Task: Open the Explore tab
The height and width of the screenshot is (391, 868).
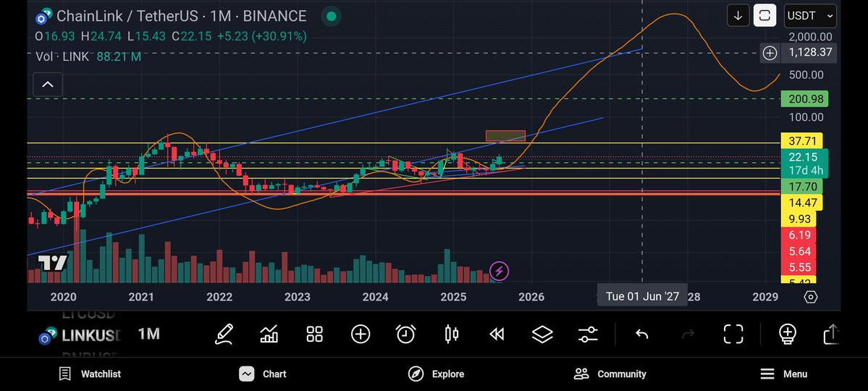Action: (436, 374)
